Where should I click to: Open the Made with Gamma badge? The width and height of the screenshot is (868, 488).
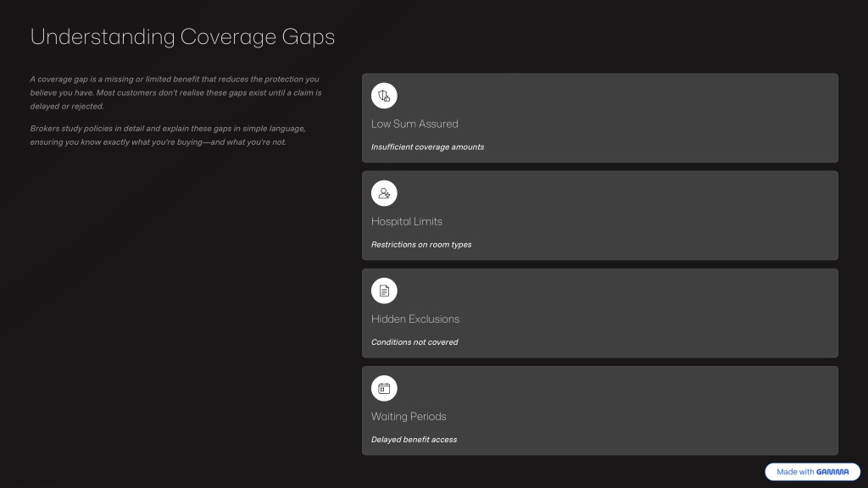[812, 472]
